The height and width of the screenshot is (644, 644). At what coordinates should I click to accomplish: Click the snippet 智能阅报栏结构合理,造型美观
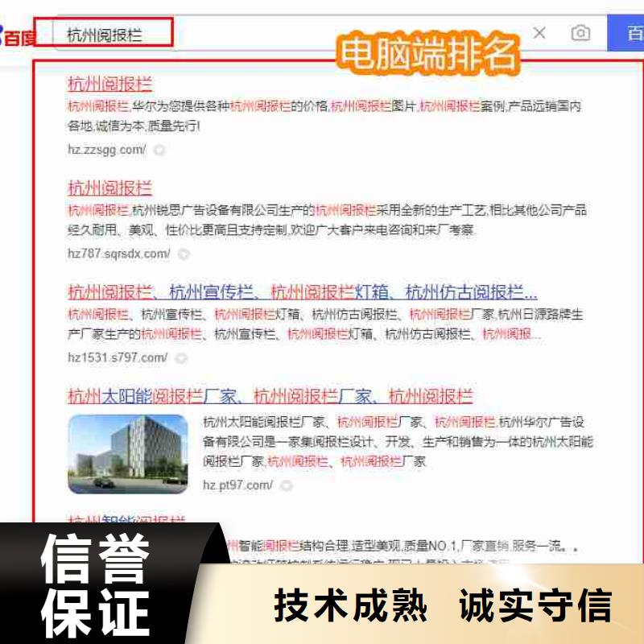402,546
